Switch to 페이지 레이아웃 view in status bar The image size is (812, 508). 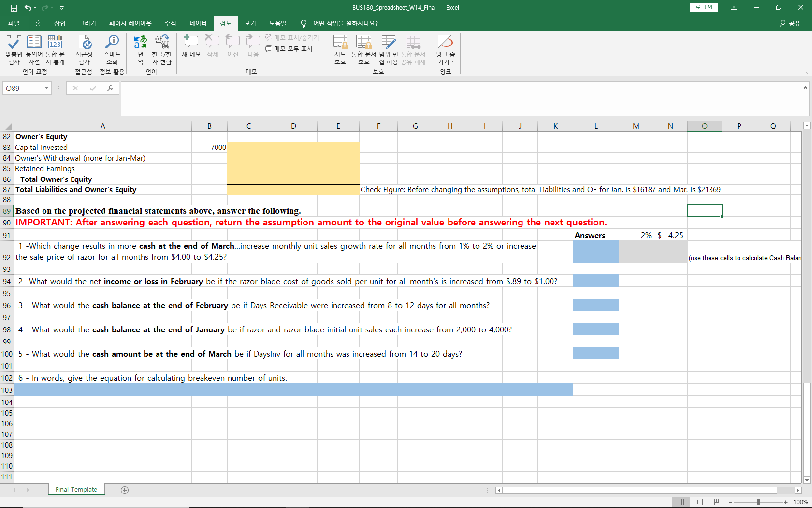pyautogui.click(x=699, y=502)
